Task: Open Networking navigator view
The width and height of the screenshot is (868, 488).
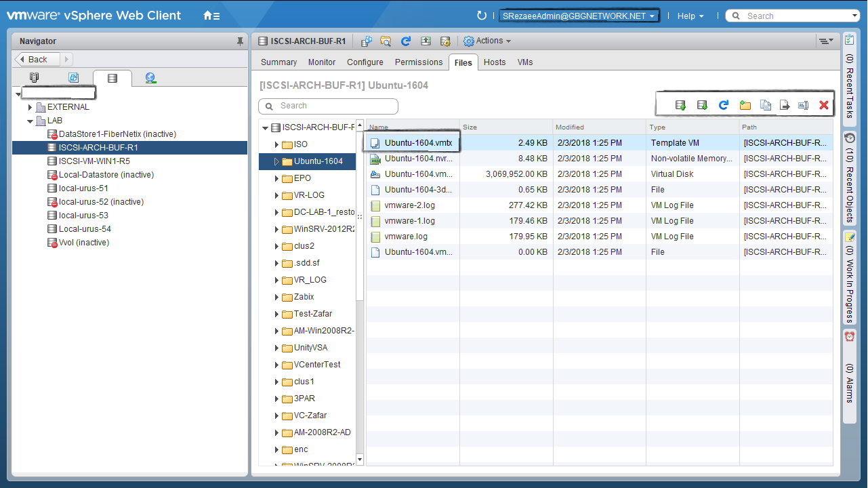Action: (x=150, y=78)
